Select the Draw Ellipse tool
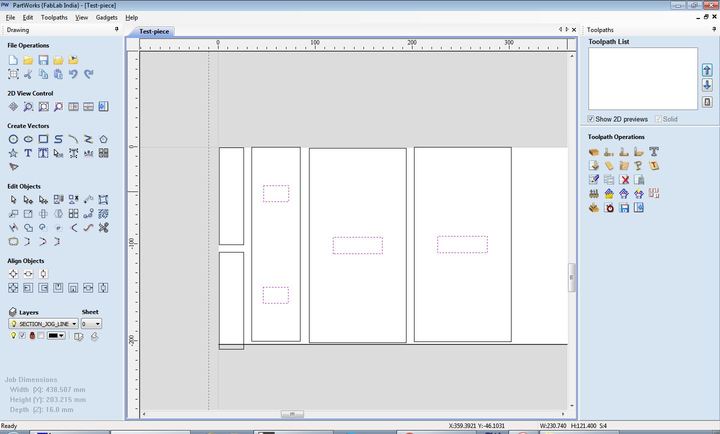 click(x=28, y=139)
